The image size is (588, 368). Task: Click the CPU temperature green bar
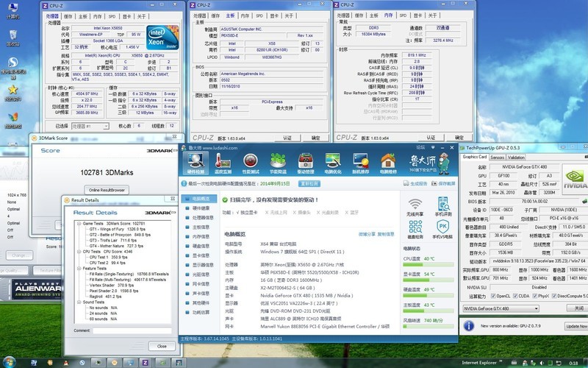[x=429, y=265]
